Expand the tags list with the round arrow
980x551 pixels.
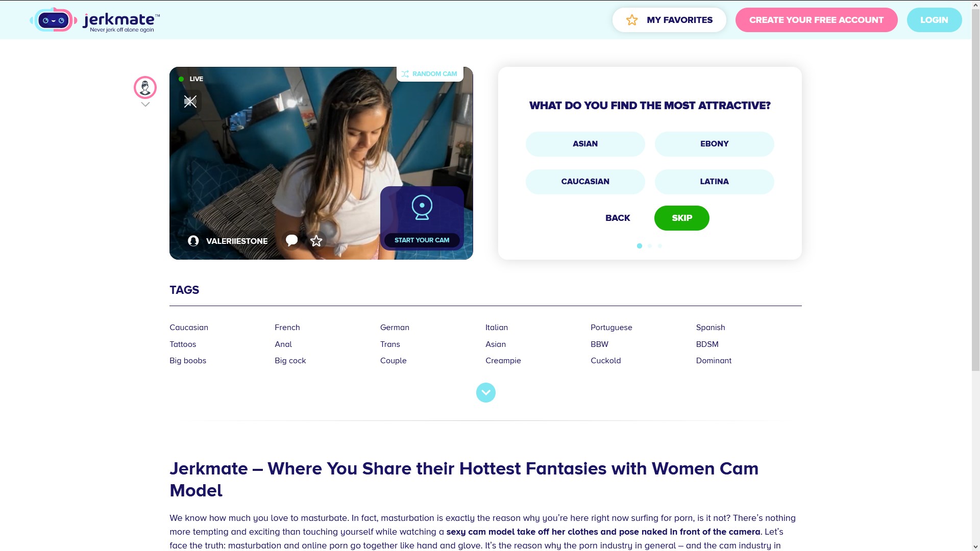tap(486, 393)
